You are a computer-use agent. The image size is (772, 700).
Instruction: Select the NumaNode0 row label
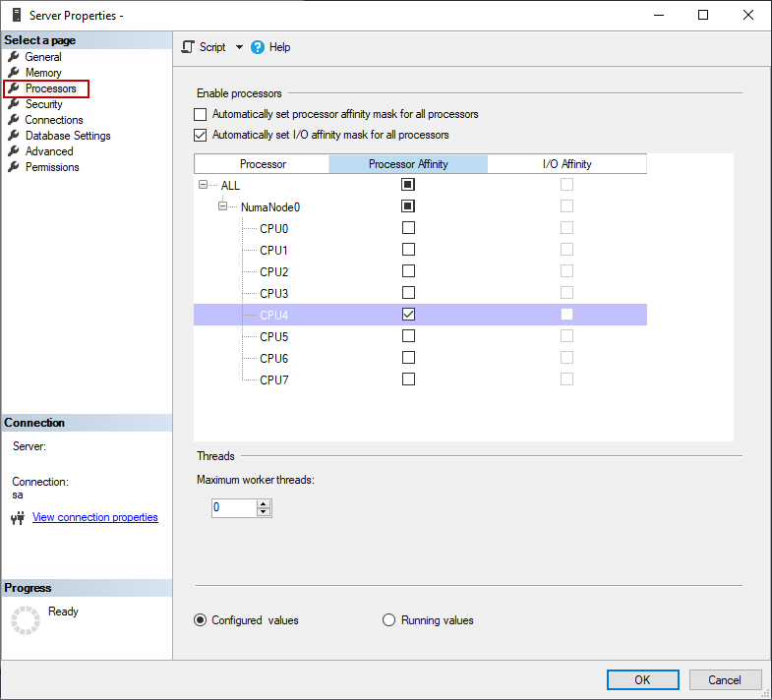[270, 207]
